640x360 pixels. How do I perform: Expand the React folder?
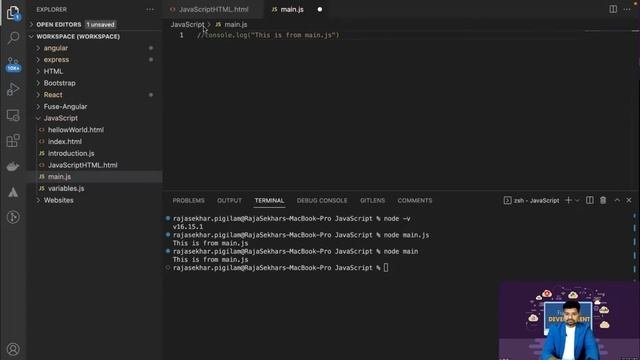coord(53,95)
